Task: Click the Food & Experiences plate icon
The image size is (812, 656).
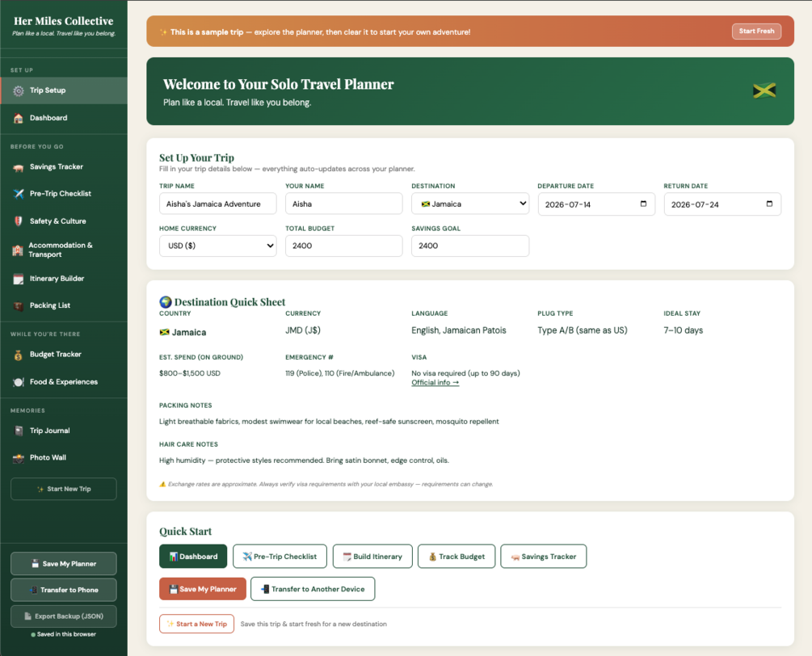Action: pos(18,382)
